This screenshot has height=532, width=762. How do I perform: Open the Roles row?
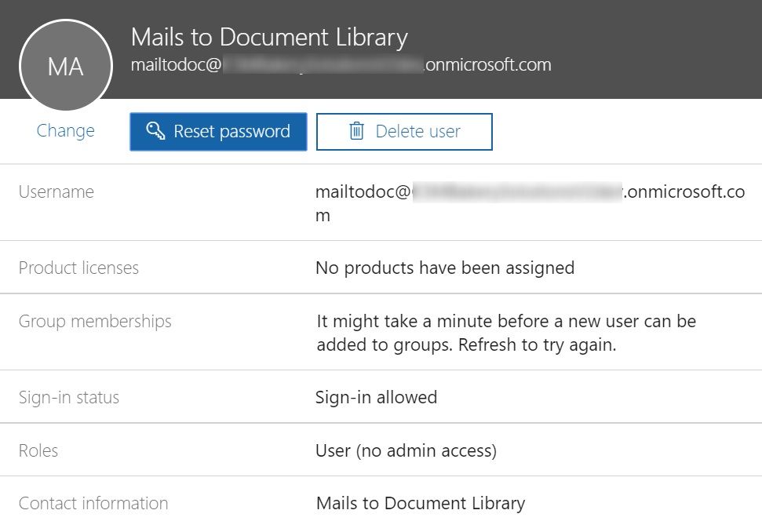pyautogui.click(x=381, y=450)
